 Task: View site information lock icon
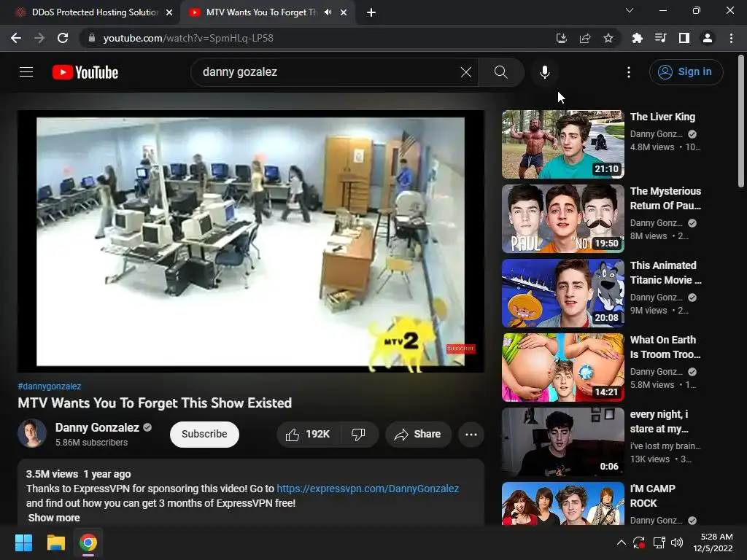(92, 38)
